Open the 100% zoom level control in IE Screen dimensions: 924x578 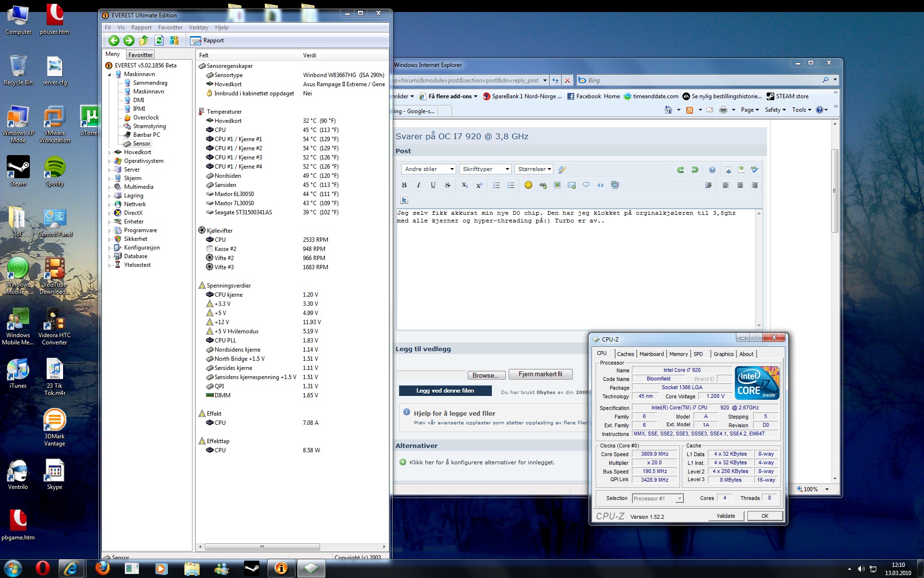coord(813,489)
